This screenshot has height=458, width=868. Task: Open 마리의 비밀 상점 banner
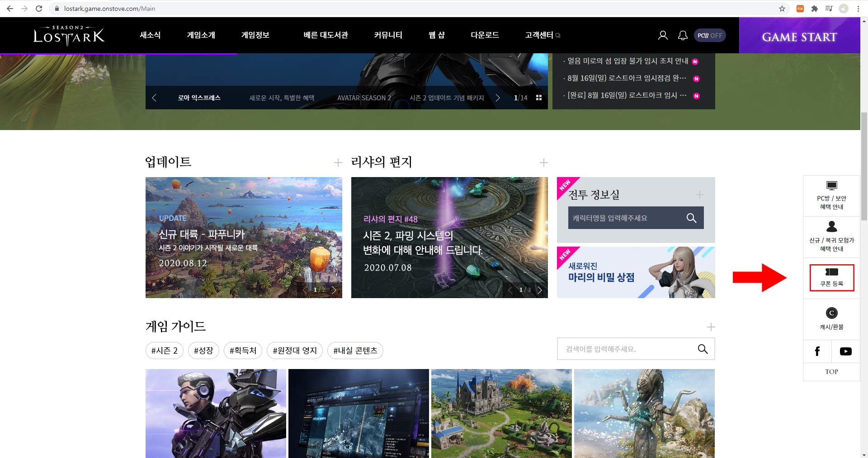pyautogui.click(x=636, y=272)
